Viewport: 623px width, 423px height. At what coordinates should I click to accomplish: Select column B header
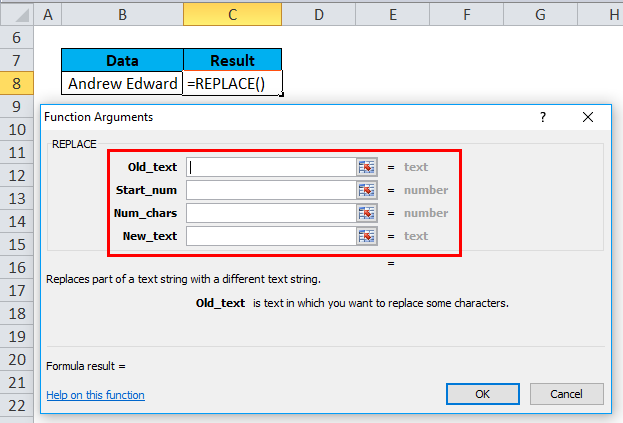[x=122, y=15]
